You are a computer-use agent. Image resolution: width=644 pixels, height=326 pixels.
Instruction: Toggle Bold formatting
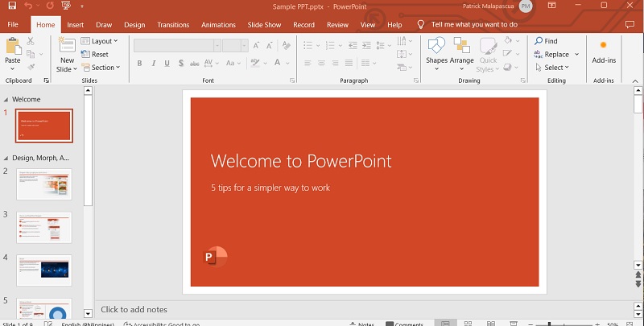pos(139,64)
